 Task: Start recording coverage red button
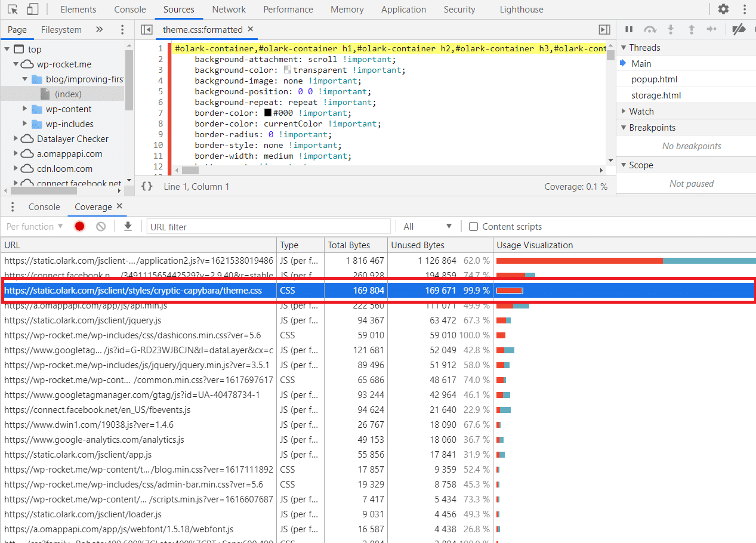pos(79,226)
